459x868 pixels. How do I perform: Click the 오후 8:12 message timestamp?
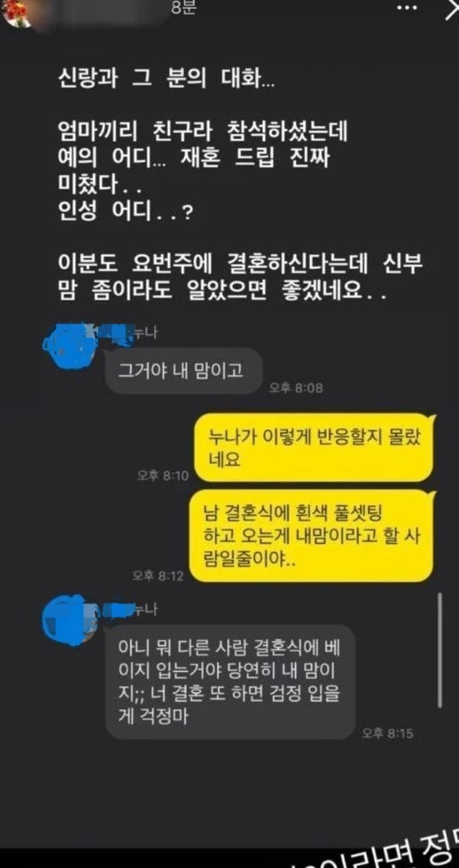(x=157, y=576)
